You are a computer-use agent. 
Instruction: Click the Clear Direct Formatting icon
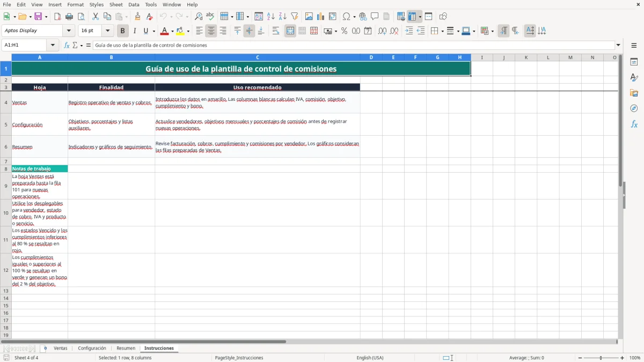150,17
